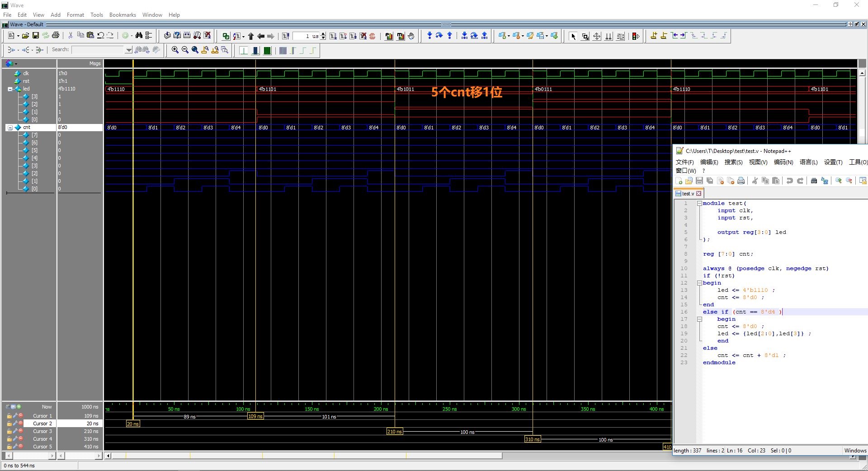Viewport: 868px width, 471px height.
Task: Click the Zoom In on Active Cursor icon
Action: (205, 50)
